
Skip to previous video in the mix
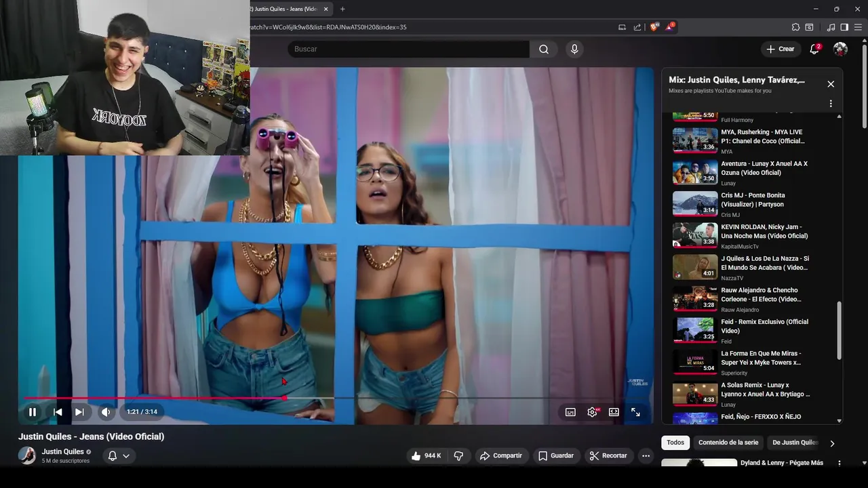pos(58,412)
